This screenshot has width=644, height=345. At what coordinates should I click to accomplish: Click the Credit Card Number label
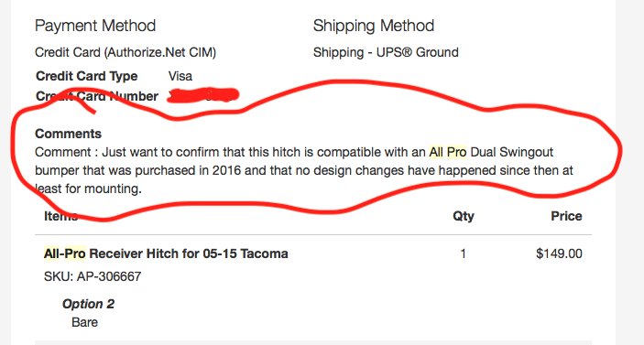(97, 96)
